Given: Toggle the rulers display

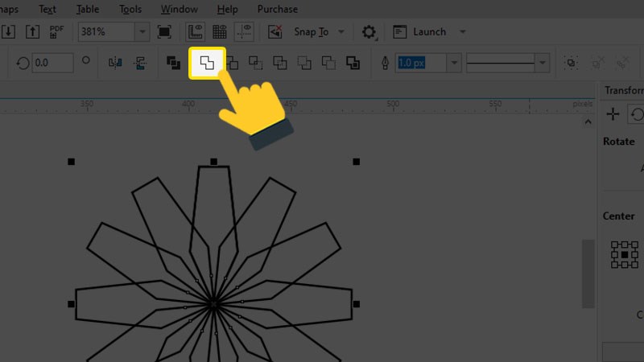Looking at the screenshot, I should click(196, 32).
